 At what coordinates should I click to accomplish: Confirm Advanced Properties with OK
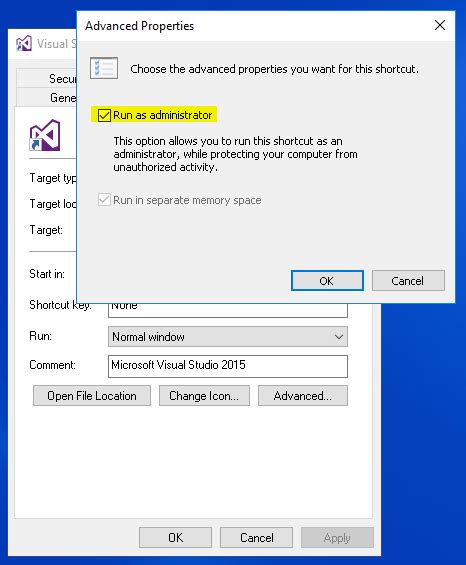pos(327,281)
